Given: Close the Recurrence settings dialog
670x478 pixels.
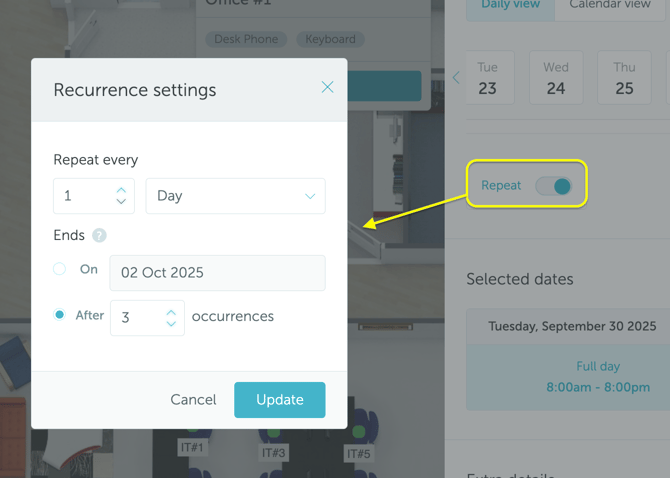Looking at the screenshot, I should pos(327,88).
